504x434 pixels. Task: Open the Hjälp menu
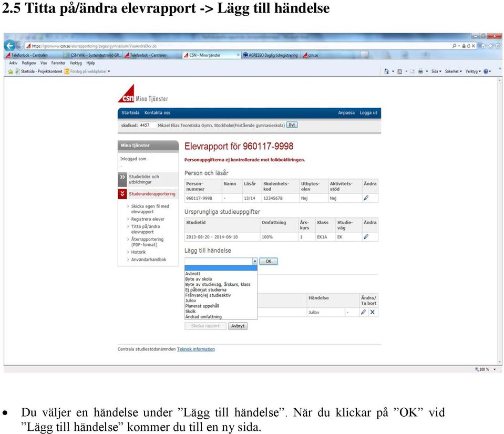point(90,63)
